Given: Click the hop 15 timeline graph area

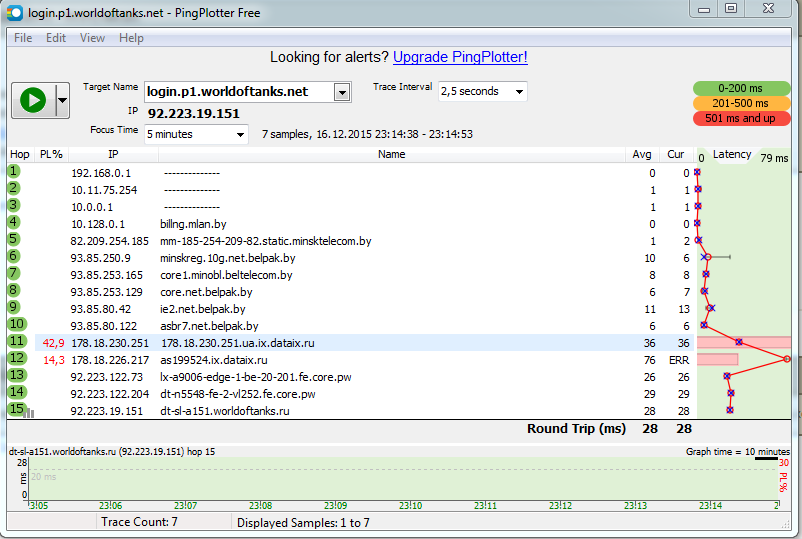Looking at the screenshot, I should coord(403,479).
